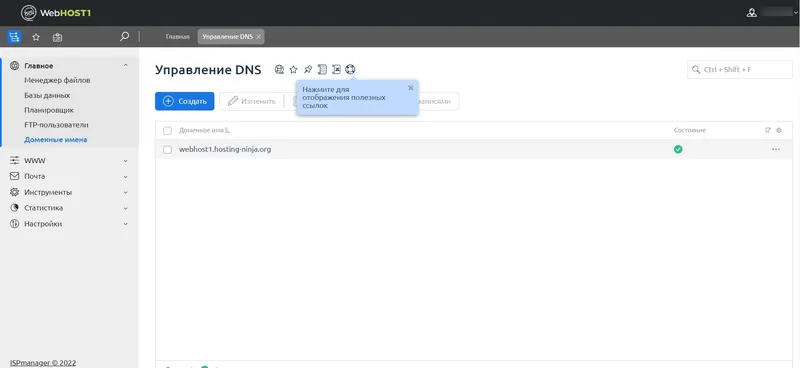The width and height of the screenshot is (800, 368).
Task: Focus the Ctrl + Shift + F search field
Action: [740, 69]
